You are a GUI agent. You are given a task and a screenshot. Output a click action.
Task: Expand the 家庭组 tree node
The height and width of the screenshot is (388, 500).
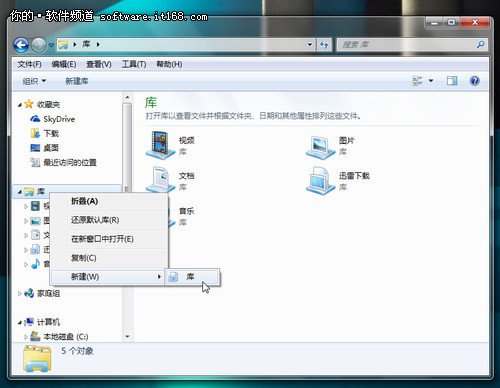20,294
